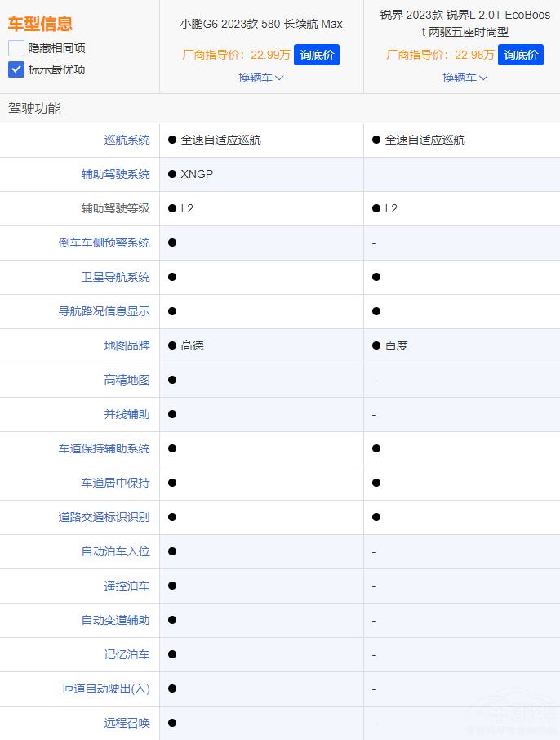This screenshot has width=560, height=740.
Task: Select the 卫星导航系统 label link
Action: click(115, 277)
